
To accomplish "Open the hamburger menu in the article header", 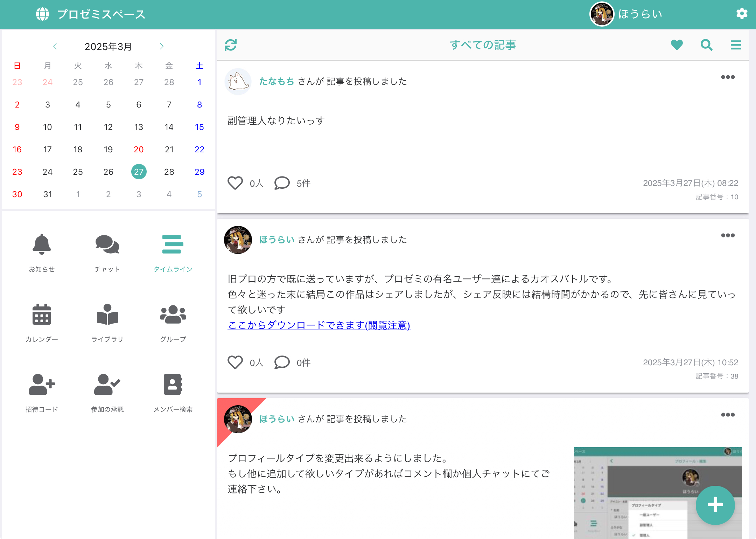I will pos(736,45).
